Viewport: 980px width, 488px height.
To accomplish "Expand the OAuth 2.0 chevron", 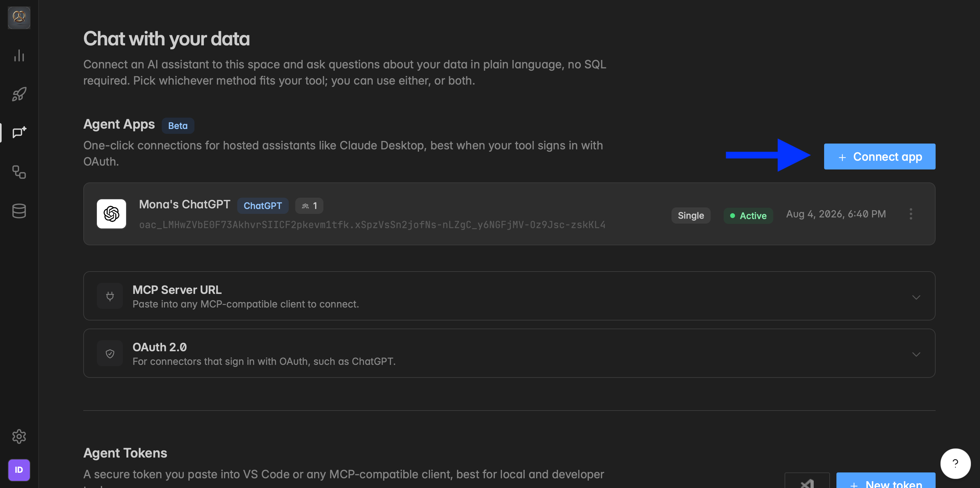I will click(x=916, y=354).
